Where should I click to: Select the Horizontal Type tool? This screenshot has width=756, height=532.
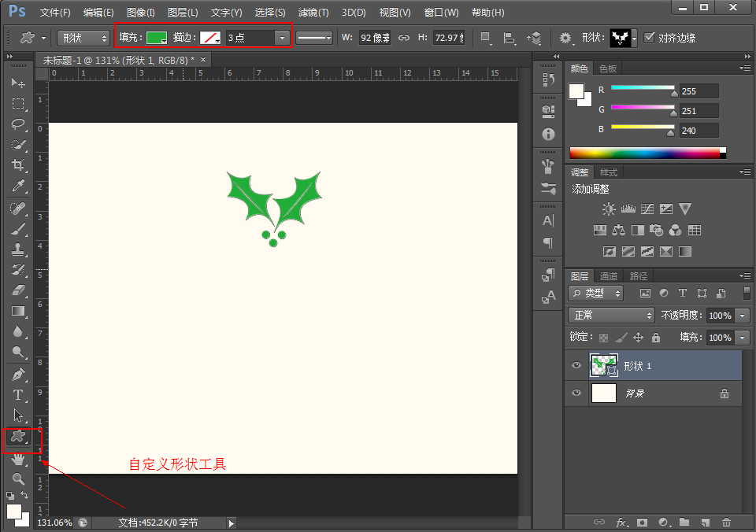click(x=18, y=395)
